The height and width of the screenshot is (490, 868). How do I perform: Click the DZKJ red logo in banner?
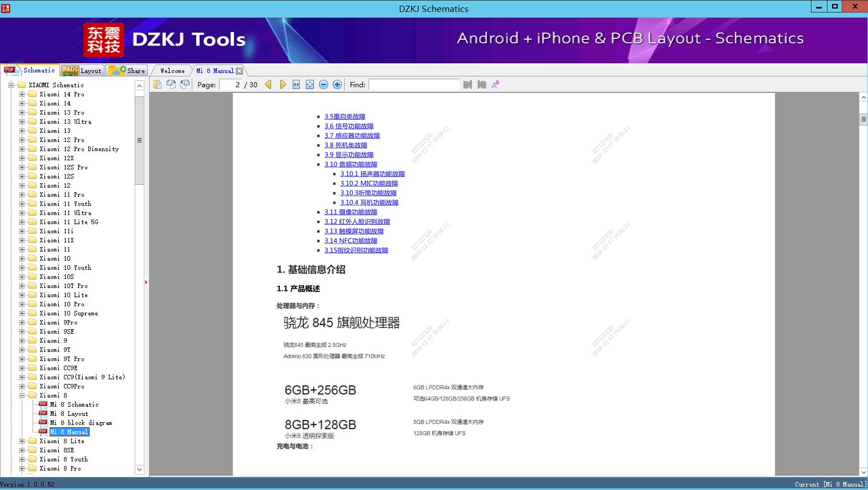104,40
